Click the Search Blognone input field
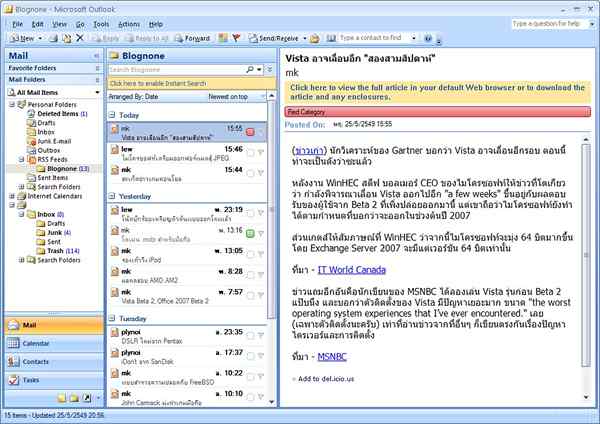This screenshot has height=424, width=600. pos(176,69)
